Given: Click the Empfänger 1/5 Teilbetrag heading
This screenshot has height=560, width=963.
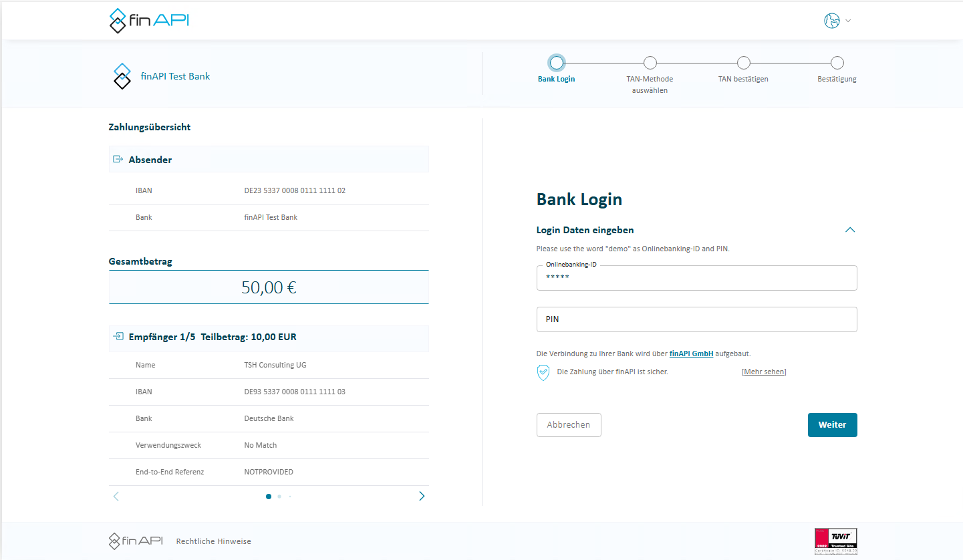Looking at the screenshot, I should coord(213,337).
